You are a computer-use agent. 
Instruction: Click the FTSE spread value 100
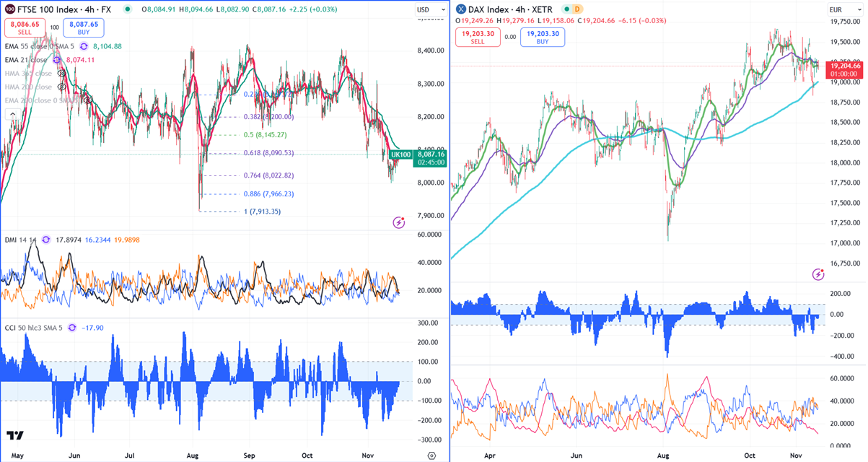(53, 27)
